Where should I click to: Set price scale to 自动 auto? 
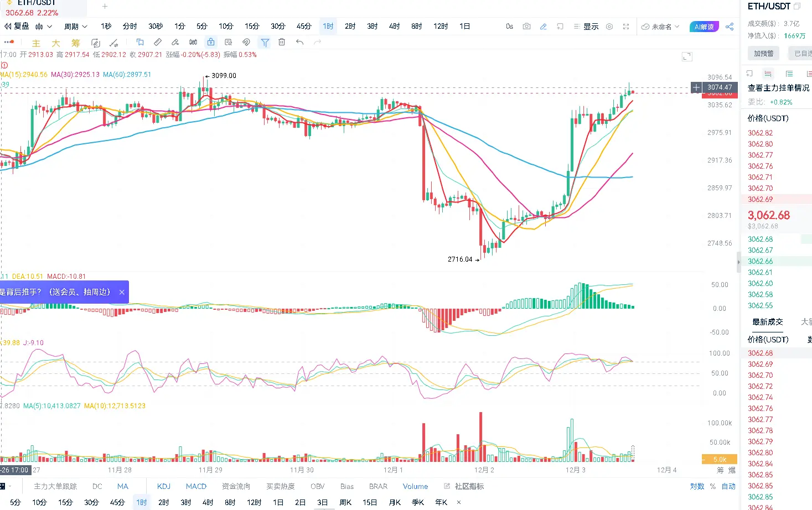(728, 486)
